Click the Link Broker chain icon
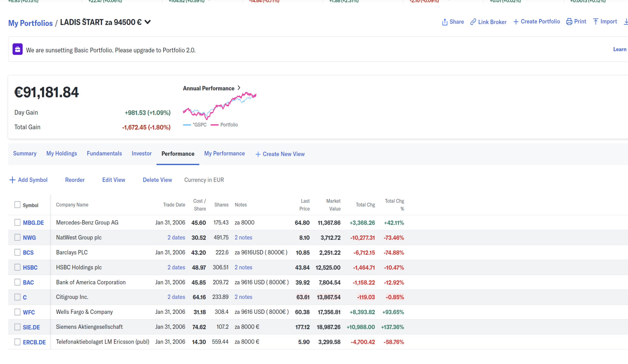 (473, 22)
